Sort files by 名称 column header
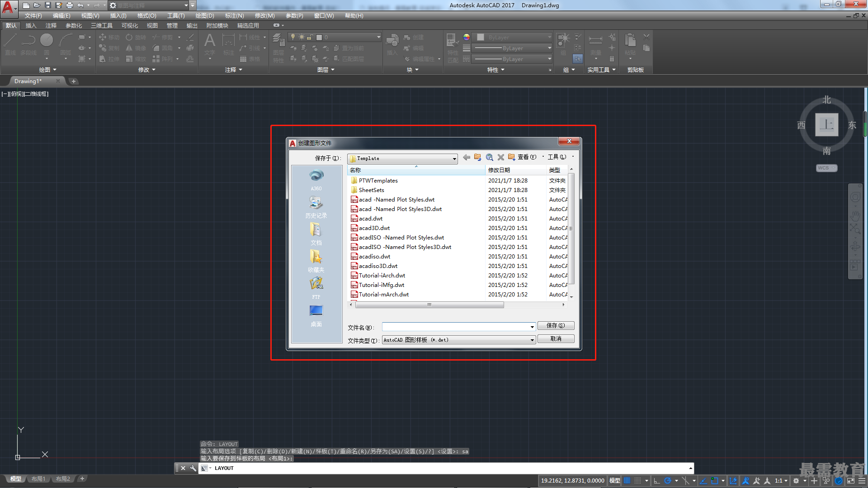Viewport: 868px width, 488px height. [x=416, y=170]
